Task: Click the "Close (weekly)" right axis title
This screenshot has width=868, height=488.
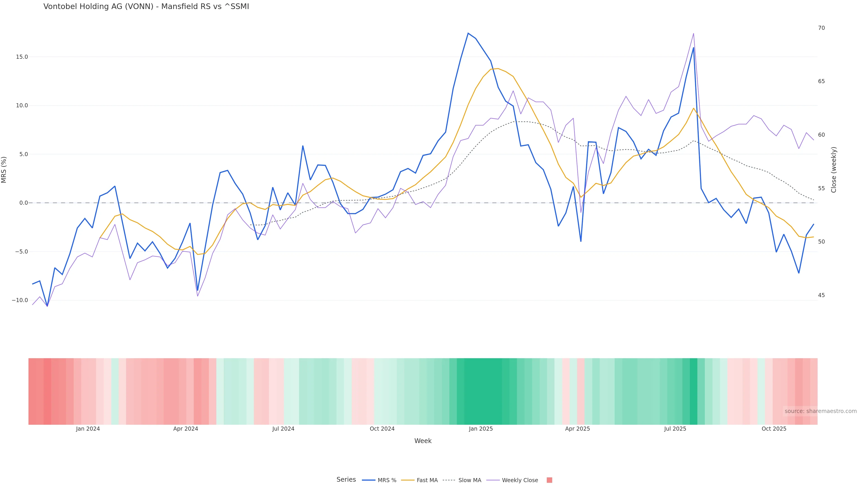Action: [x=834, y=170]
